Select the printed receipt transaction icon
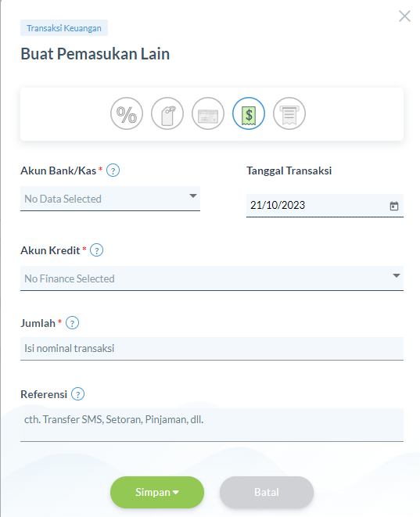The height and width of the screenshot is (517, 420). click(289, 113)
